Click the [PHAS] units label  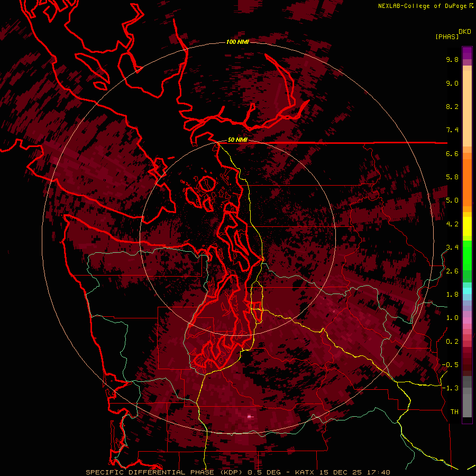(x=447, y=37)
